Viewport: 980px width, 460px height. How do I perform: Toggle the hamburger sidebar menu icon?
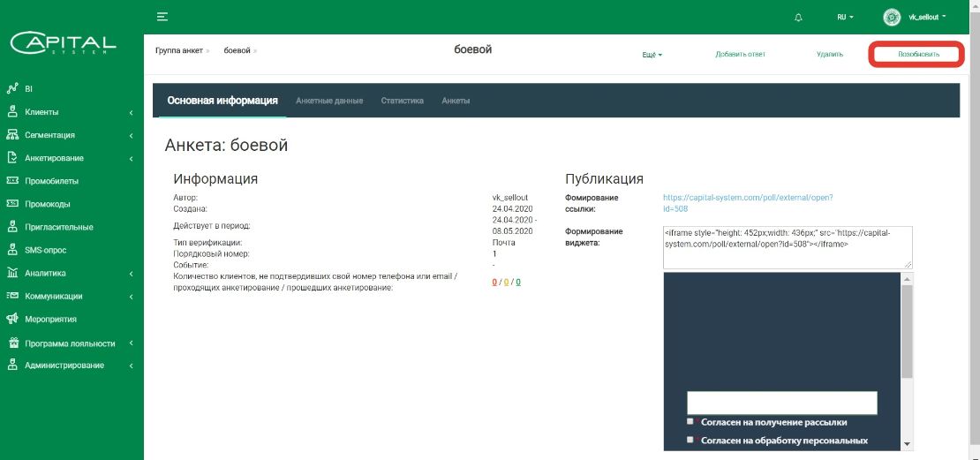pyautogui.click(x=162, y=17)
